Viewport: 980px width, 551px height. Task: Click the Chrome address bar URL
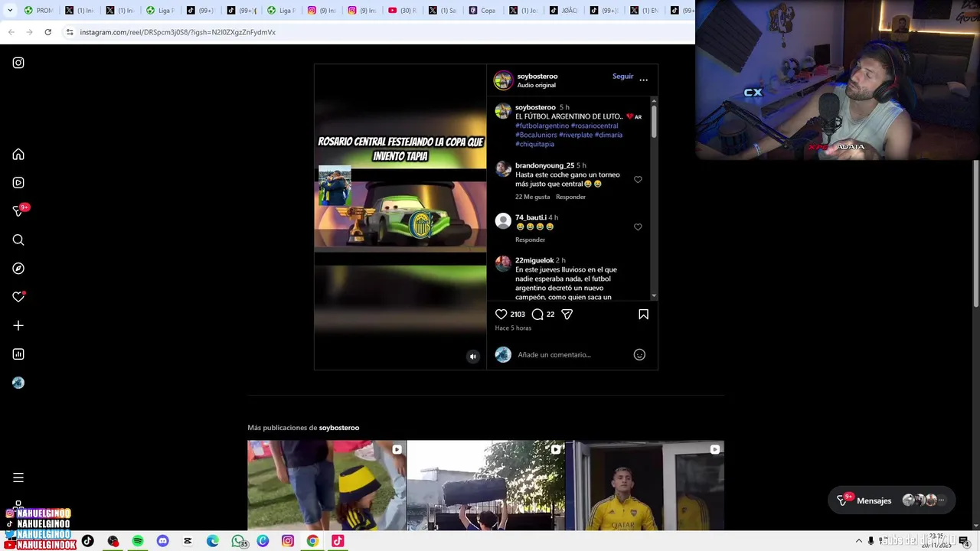[x=178, y=32]
